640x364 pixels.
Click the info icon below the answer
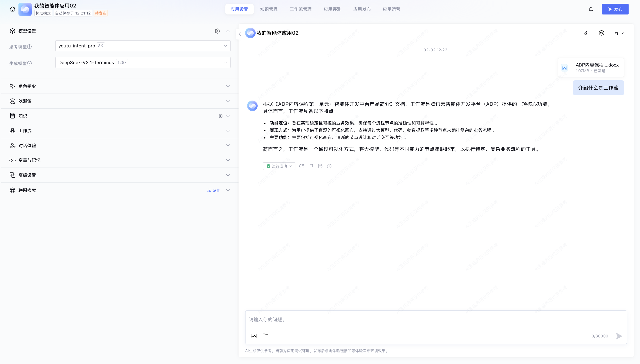click(x=329, y=166)
